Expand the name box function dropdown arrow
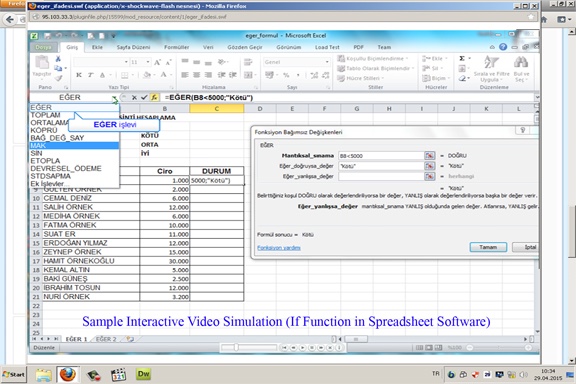 pyautogui.click(x=115, y=98)
